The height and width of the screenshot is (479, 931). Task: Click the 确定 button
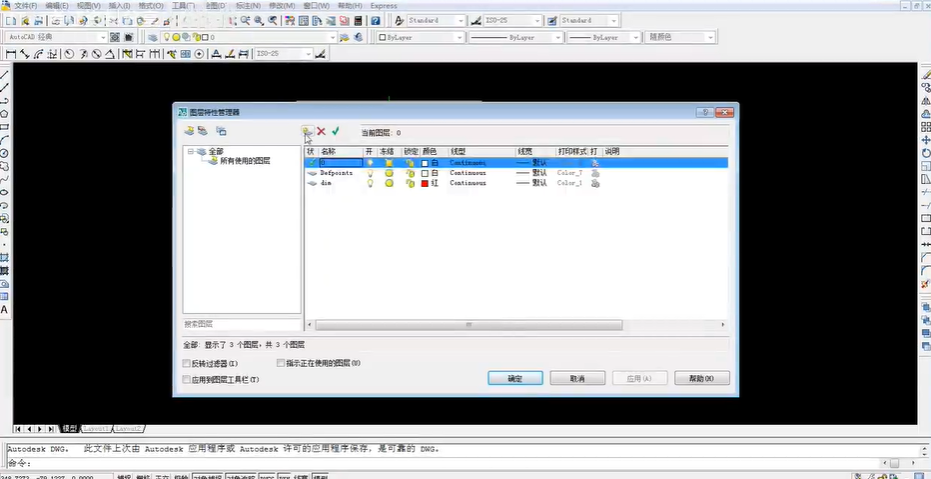click(x=515, y=378)
